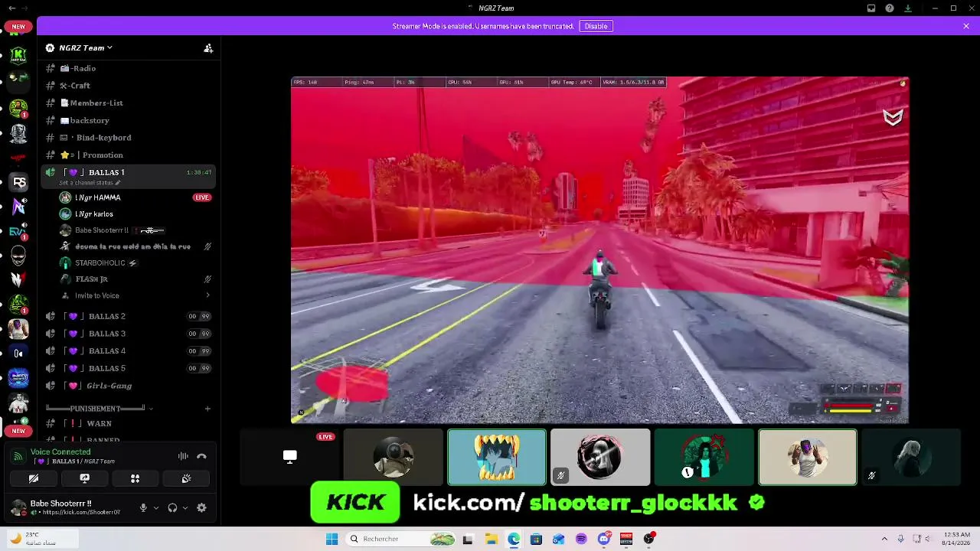
Task: Select the beige avatar participant tile
Action: [x=808, y=457]
